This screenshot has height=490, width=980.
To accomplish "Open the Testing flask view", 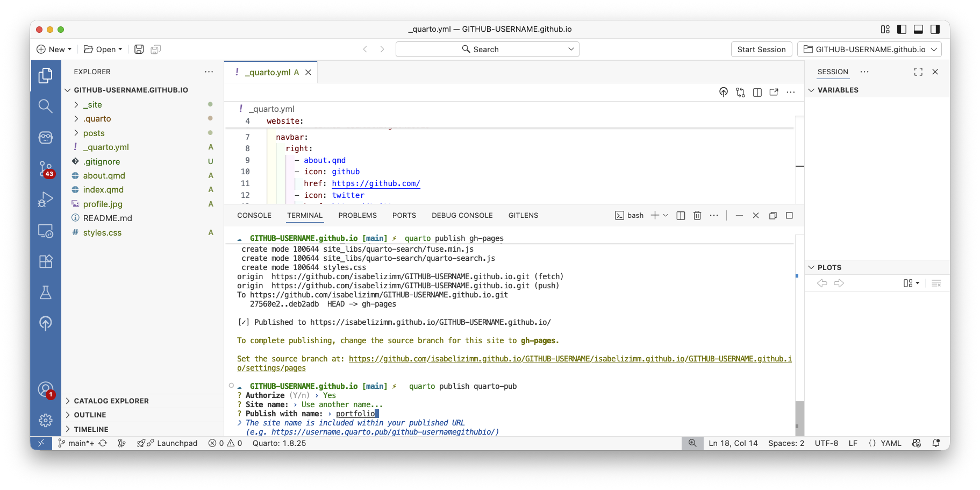I will pos(46,292).
